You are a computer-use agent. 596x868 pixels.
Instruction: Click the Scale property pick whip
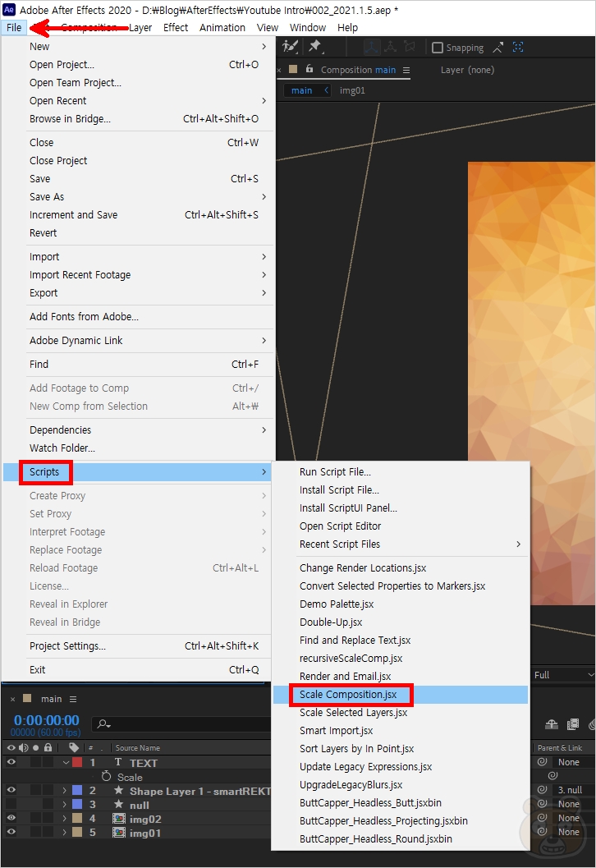coord(552,776)
